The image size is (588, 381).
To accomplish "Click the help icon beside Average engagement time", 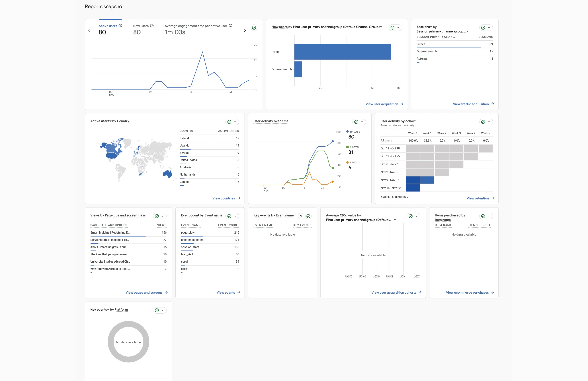I will click(x=231, y=26).
